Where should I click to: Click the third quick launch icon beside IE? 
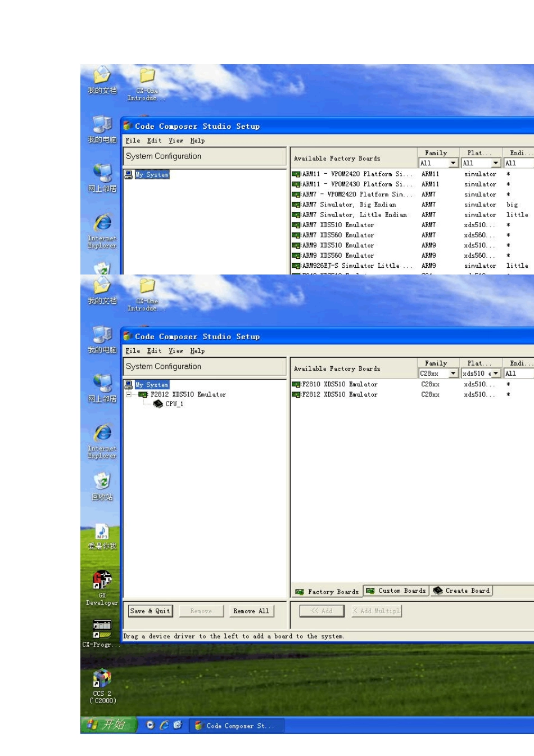(x=178, y=726)
